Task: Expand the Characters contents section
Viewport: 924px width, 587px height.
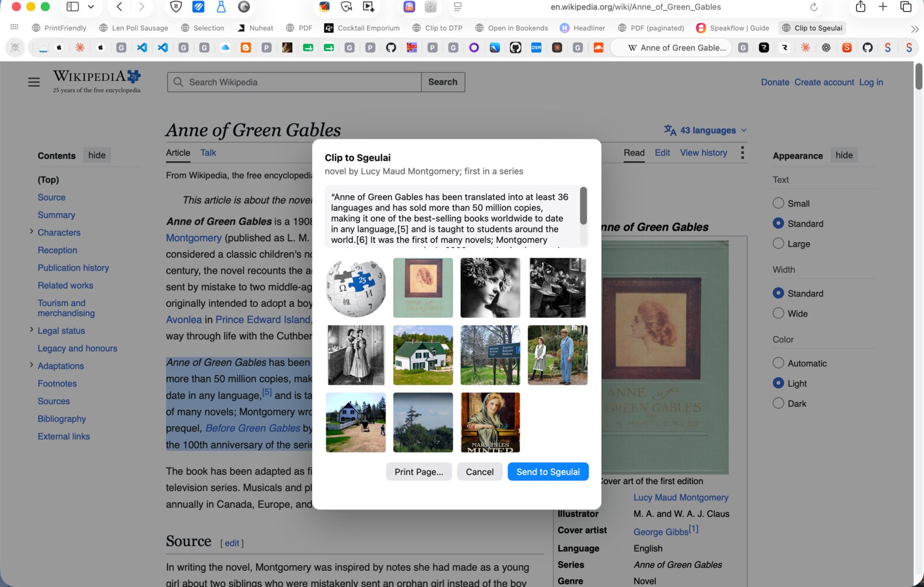Action: click(31, 232)
